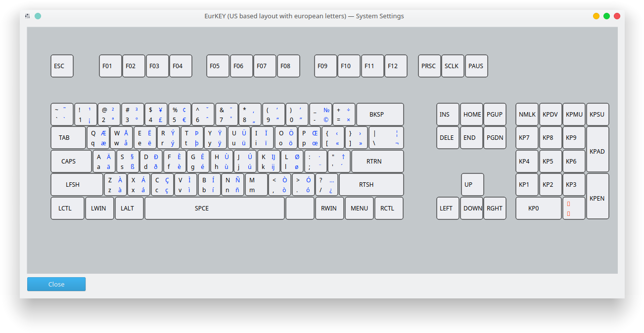Click the PAUS key
This screenshot has height=333, width=644.
pos(476,66)
